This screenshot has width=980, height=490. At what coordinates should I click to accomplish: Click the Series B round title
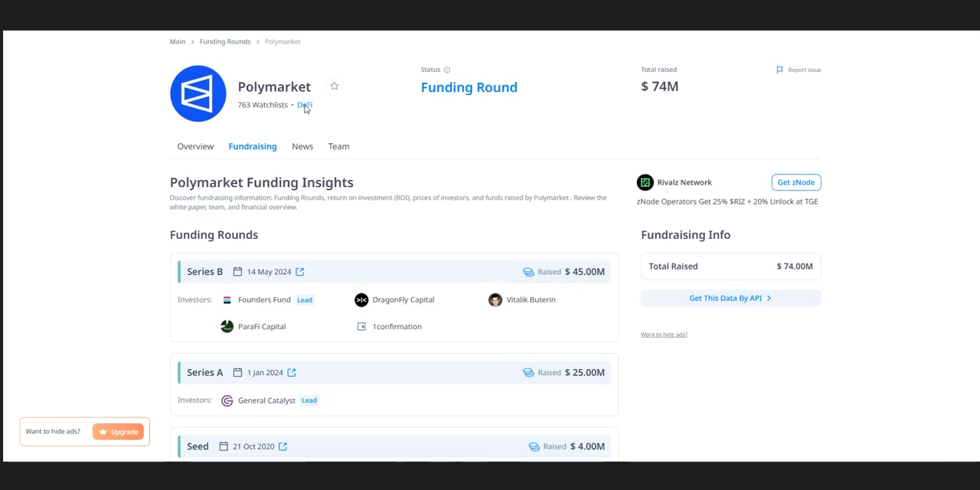click(204, 272)
